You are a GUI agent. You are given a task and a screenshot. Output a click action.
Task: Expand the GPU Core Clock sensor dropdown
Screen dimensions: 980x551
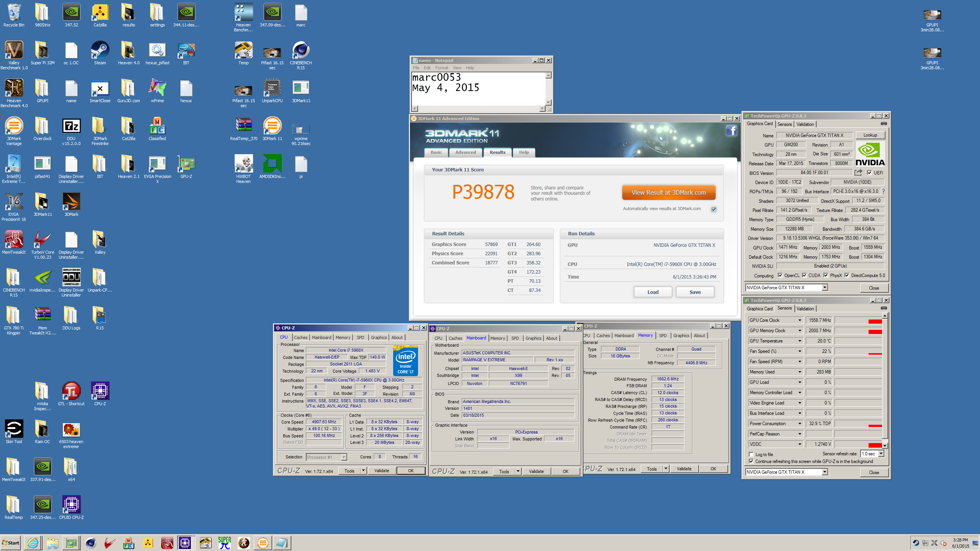point(800,320)
